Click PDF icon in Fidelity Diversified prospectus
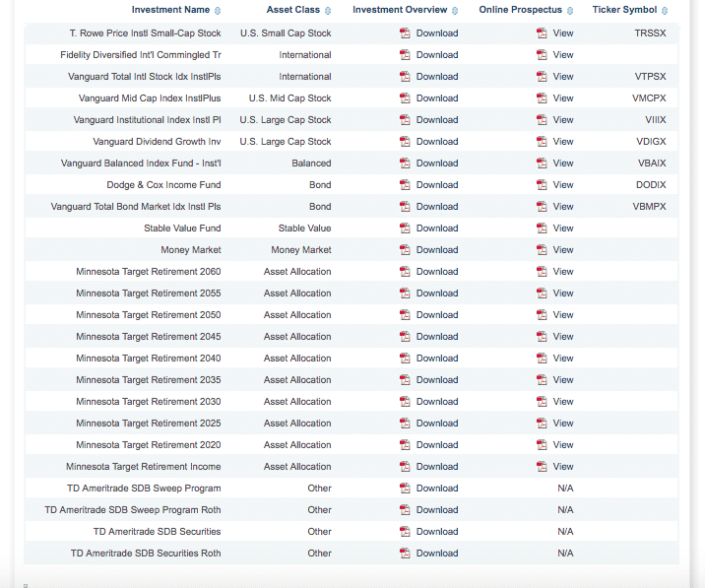The height and width of the screenshot is (588, 705). click(x=542, y=55)
